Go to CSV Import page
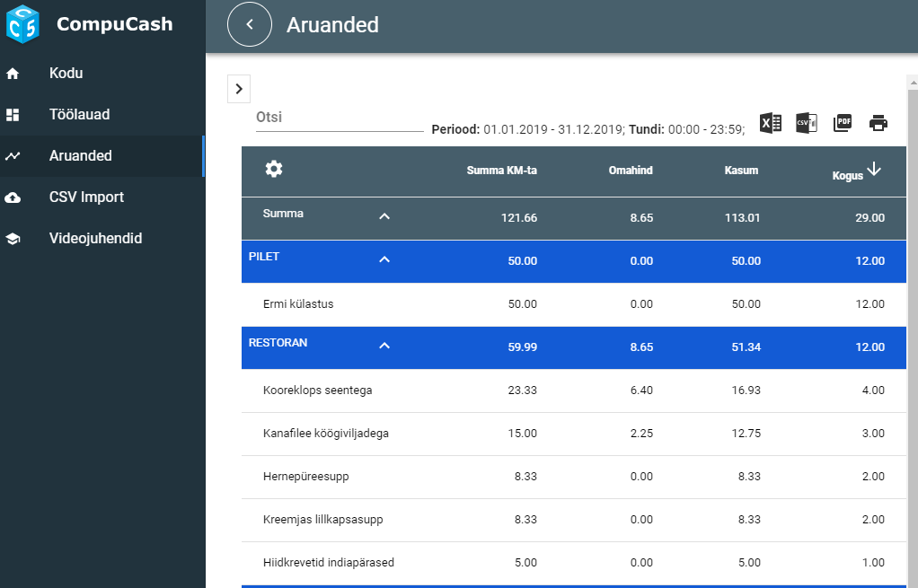Screen dimensions: 918x588 pos(86,197)
